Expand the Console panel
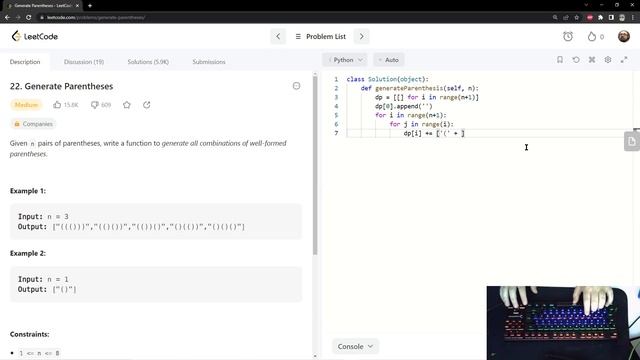 click(355, 346)
